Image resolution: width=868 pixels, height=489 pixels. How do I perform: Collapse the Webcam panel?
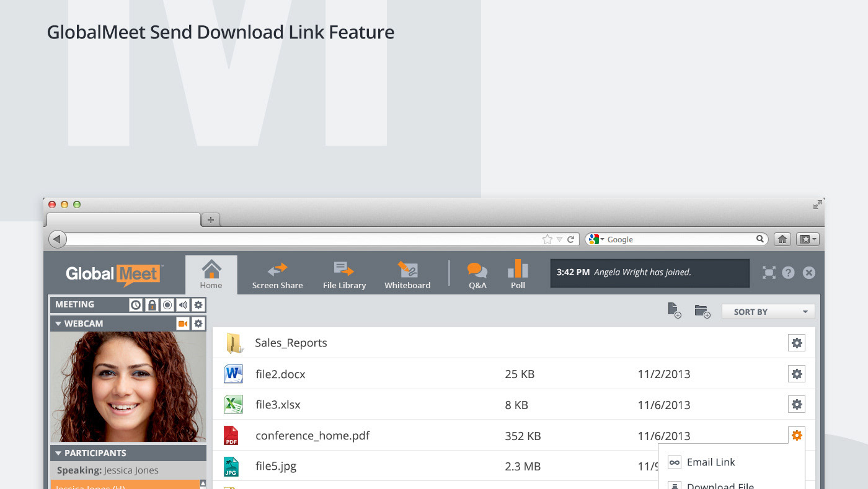click(x=59, y=324)
